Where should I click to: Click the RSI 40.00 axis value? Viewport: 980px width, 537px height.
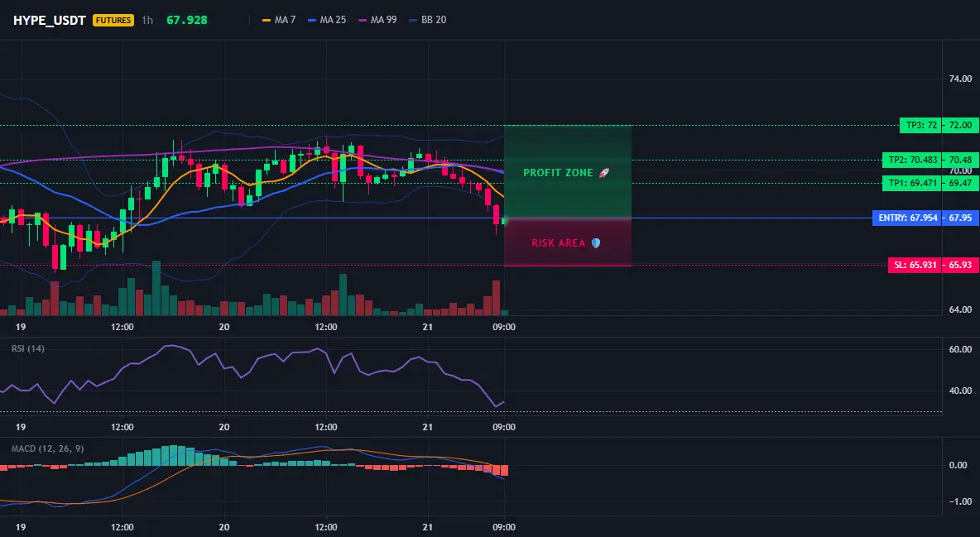click(960, 391)
